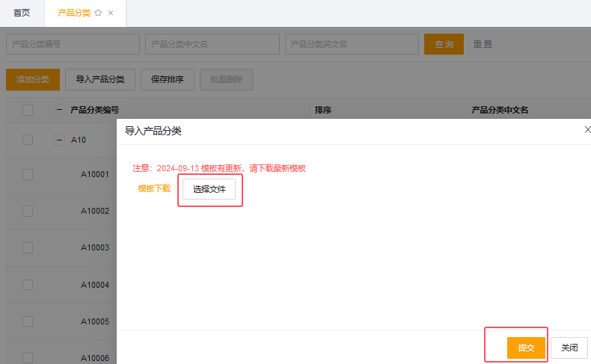Check the checkbox for row A10
The image size is (591, 364).
click(x=28, y=140)
